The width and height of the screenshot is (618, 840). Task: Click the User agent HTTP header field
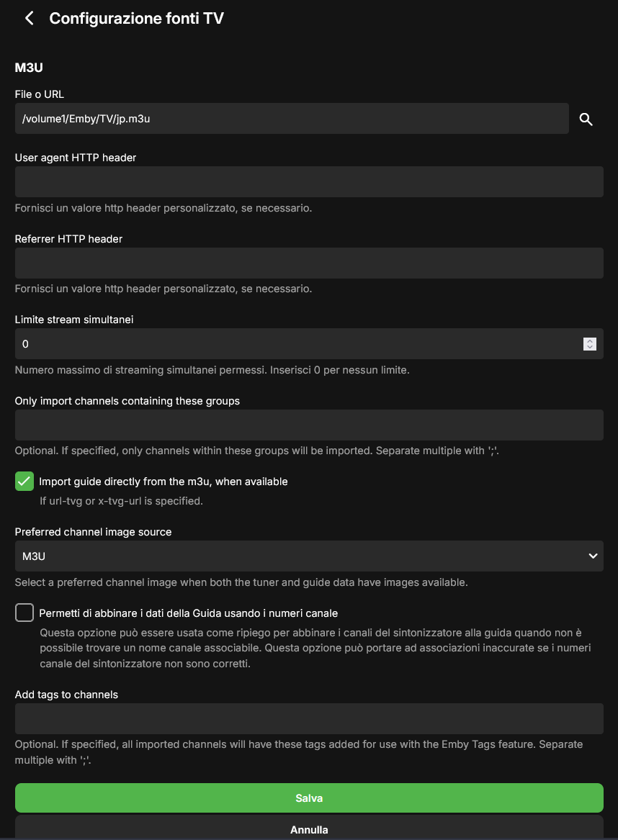pos(309,181)
